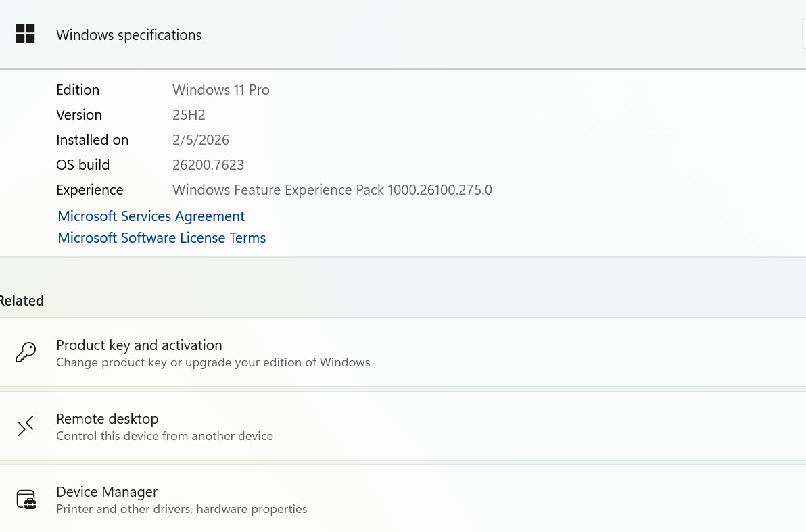
Task: Select the Windows Feature Experience Pack value
Action: (332, 190)
